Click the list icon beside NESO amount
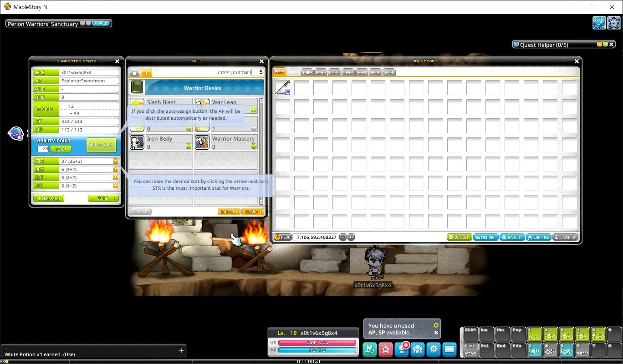Viewport: 623px width, 364px height. coord(343,237)
